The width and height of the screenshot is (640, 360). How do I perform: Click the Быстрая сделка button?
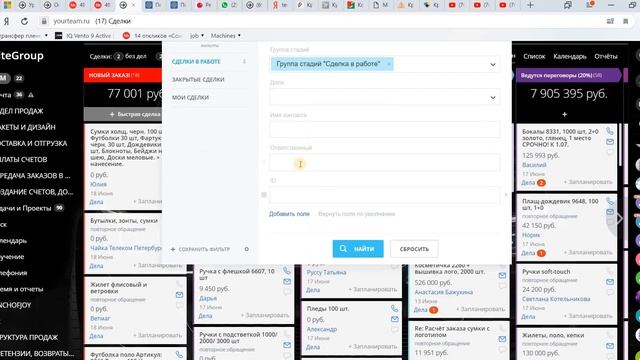pos(135,114)
